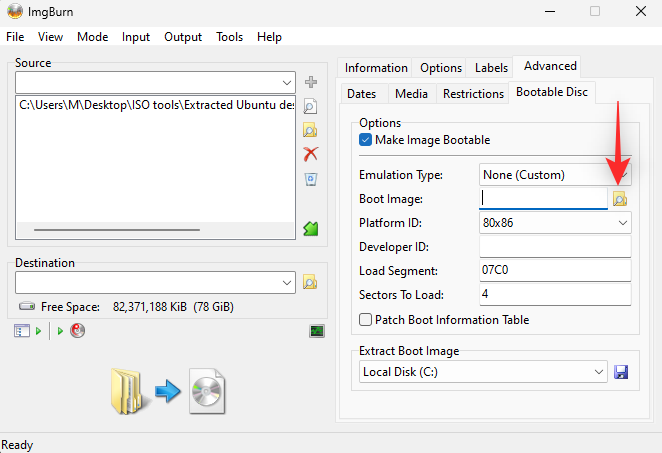
Task: Click ImgBurn app icon in title bar
Action: point(15,11)
